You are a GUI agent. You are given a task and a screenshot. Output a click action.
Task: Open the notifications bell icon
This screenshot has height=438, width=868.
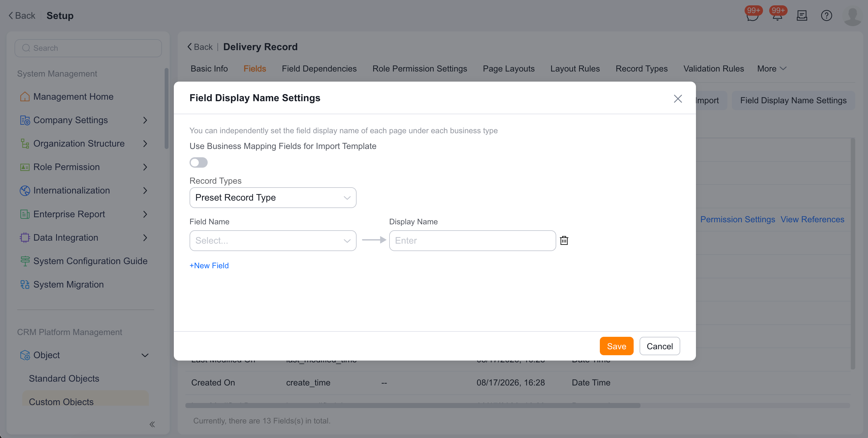tap(777, 15)
